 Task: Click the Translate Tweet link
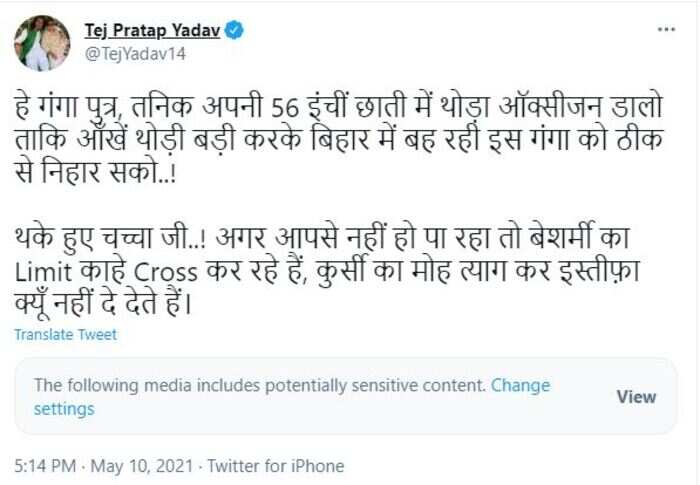(x=66, y=334)
